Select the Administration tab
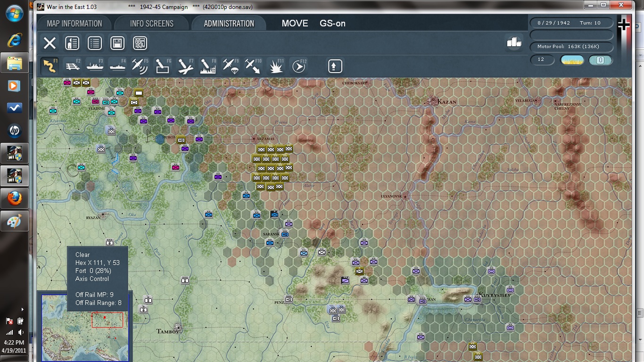 [x=229, y=23]
